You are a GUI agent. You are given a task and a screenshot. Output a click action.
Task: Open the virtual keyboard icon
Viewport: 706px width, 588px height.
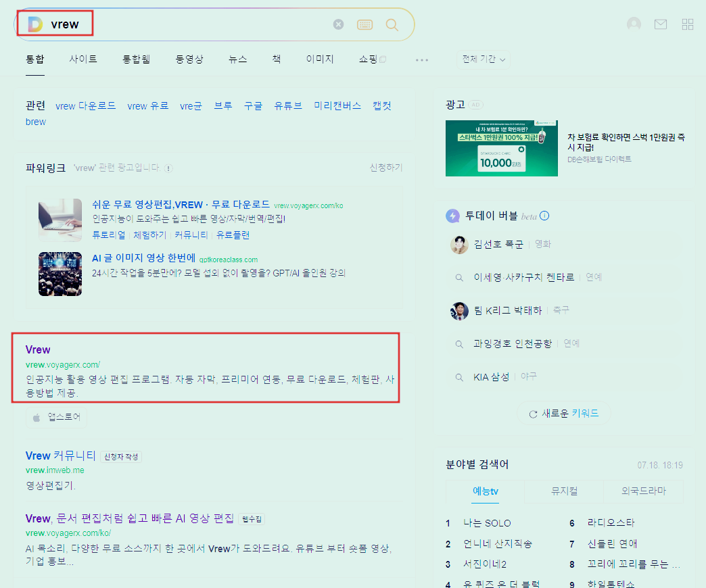[364, 25]
